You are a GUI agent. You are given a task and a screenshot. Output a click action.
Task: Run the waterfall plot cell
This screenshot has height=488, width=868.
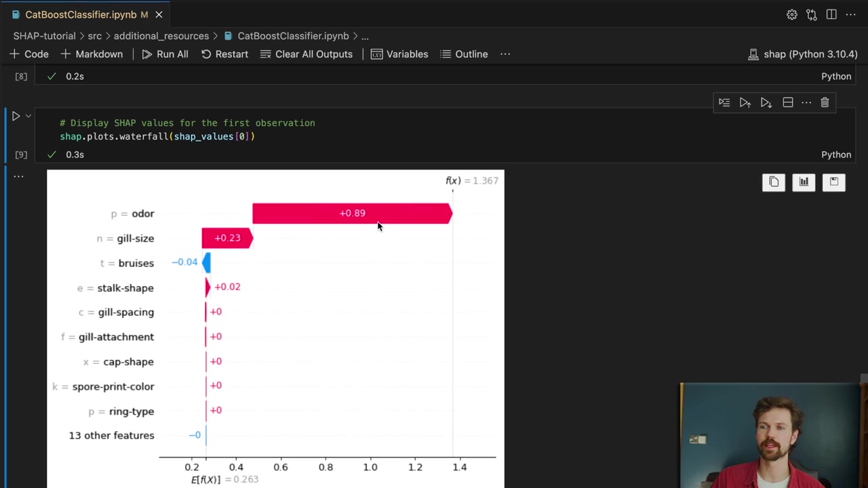click(16, 116)
